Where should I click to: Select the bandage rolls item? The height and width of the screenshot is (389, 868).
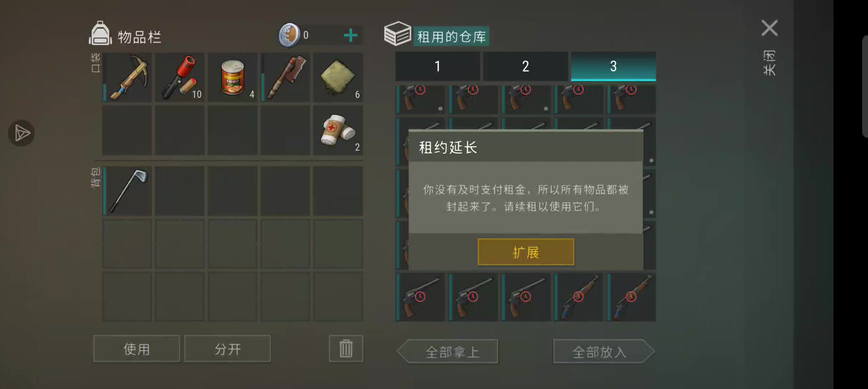(338, 130)
